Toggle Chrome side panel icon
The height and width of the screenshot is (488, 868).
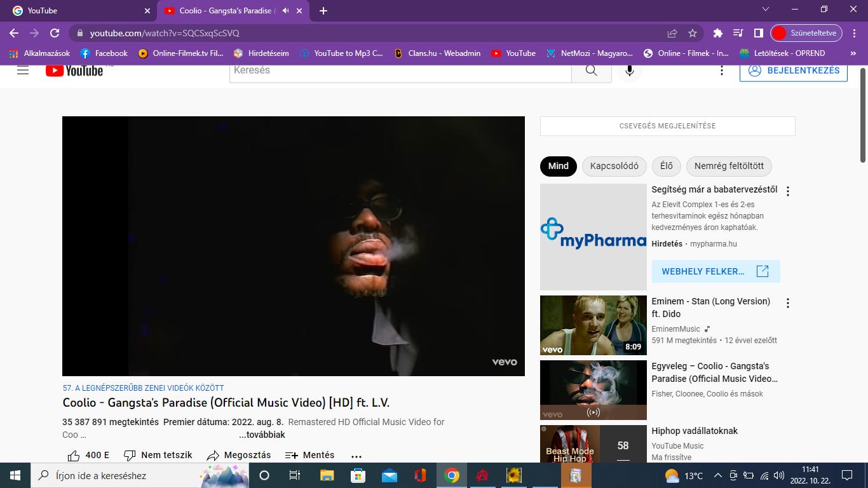pos(758,33)
